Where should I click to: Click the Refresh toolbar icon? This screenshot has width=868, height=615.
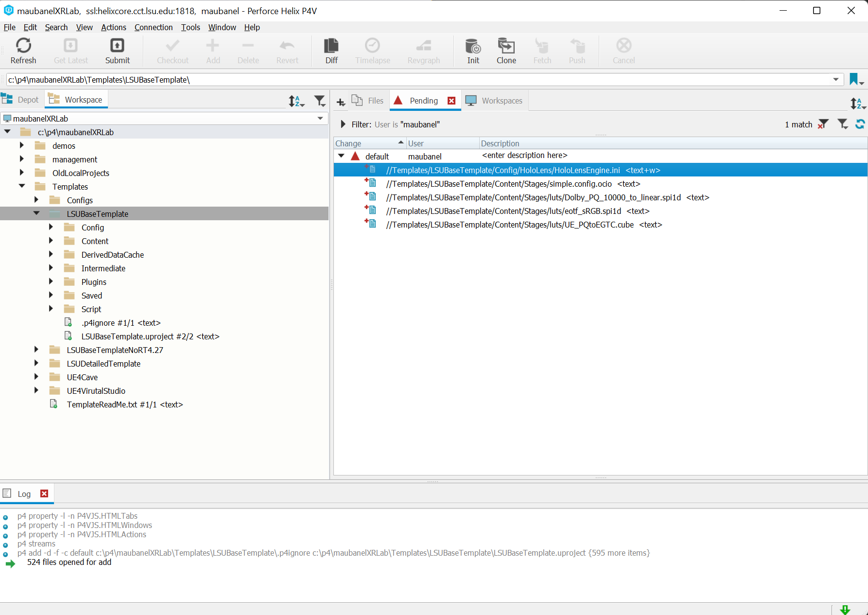point(23,46)
